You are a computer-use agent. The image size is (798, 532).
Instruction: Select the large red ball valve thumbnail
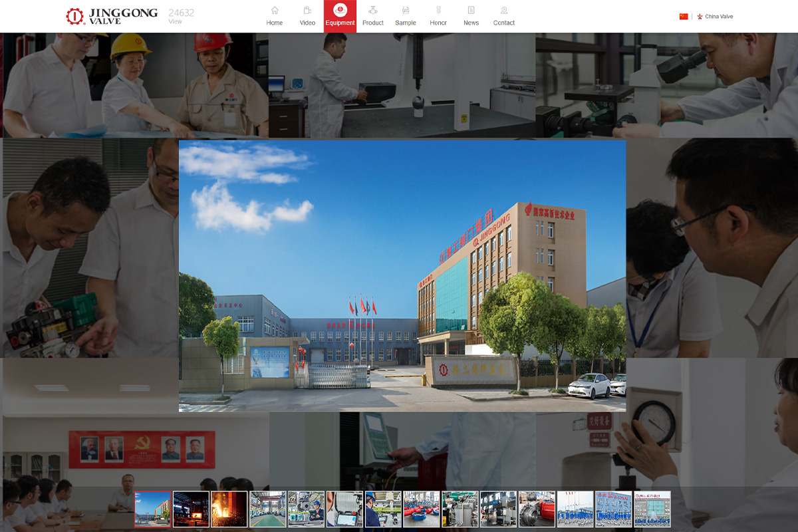[x=537, y=509]
